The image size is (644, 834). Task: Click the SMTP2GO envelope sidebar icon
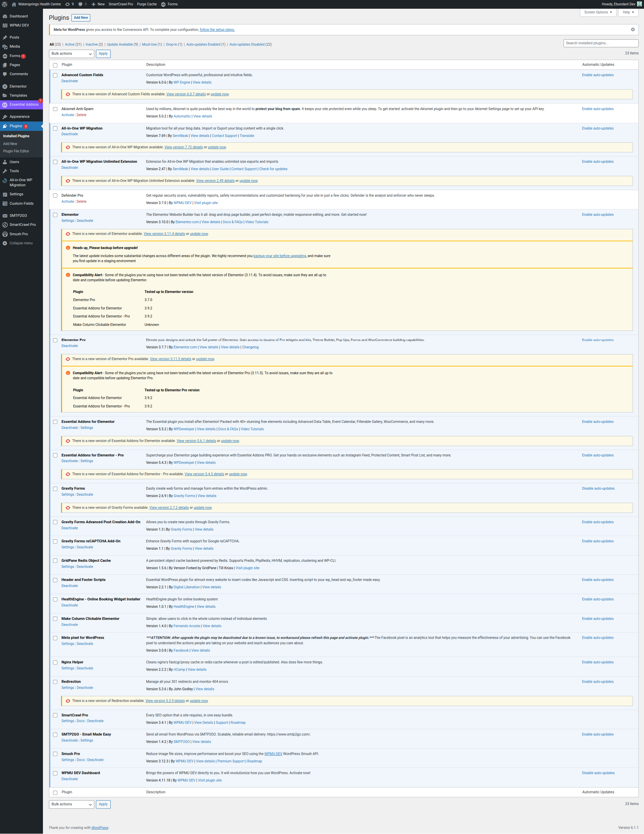coord(5,216)
